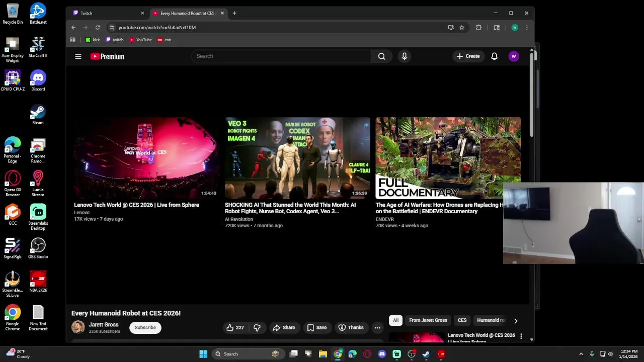Click the taskbar clock showing 12:34 PM
Screen dimensions: 644x362
click(629, 354)
